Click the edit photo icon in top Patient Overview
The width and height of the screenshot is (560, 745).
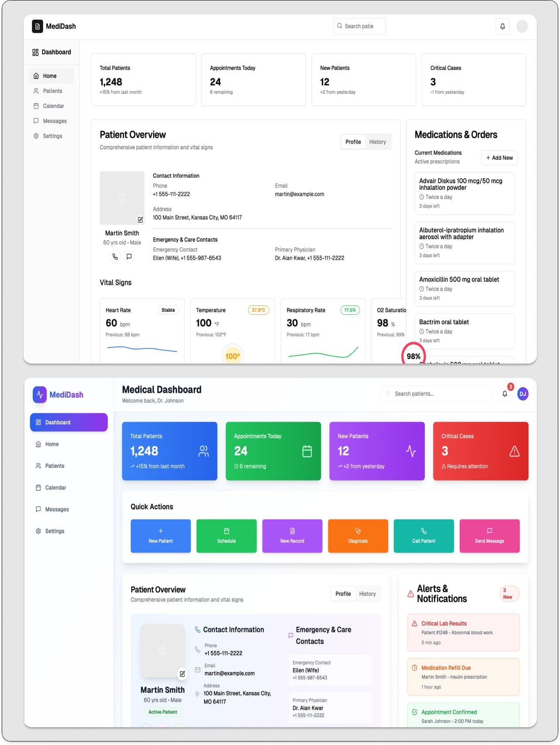(140, 220)
